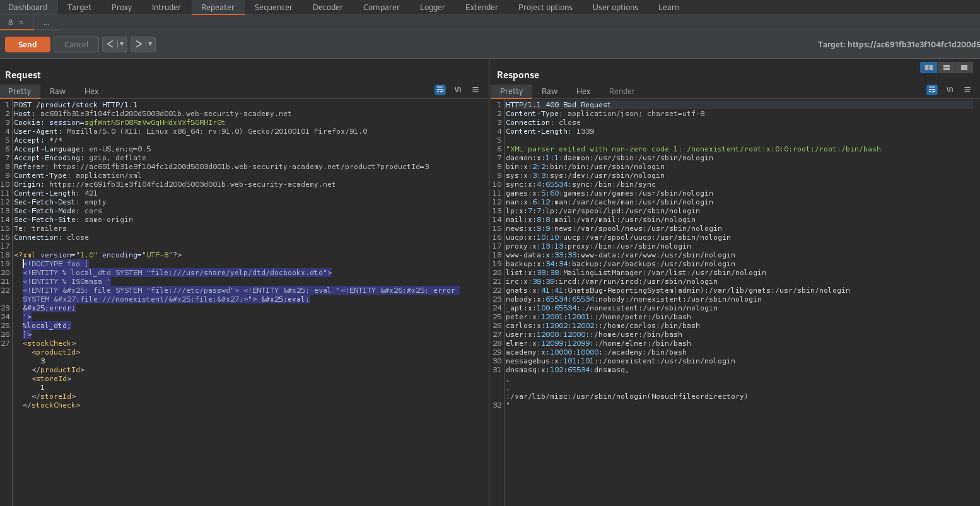
Task: Click HTTP/1.1 400 Bad Request status line
Action: 558,105
